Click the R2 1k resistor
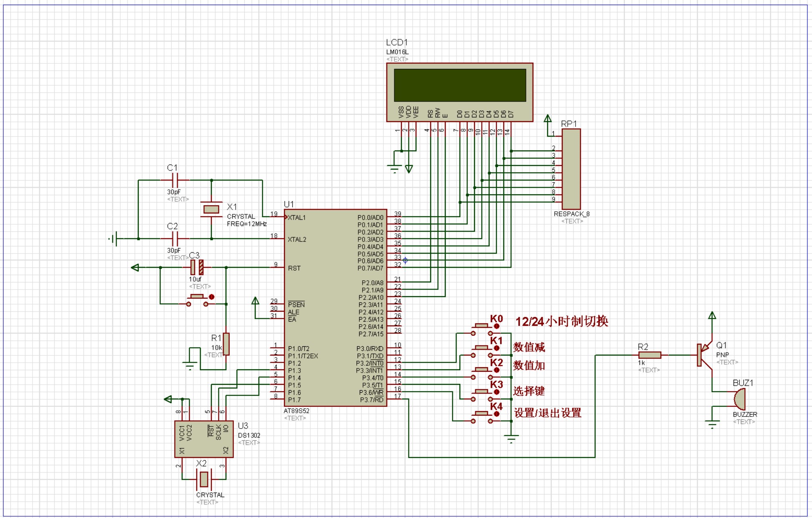 pos(650,355)
